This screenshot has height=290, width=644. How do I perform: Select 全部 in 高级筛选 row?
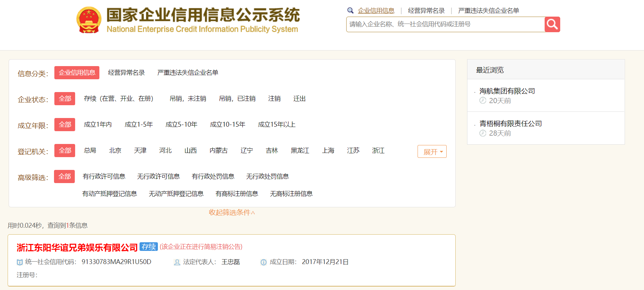(64, 176)
